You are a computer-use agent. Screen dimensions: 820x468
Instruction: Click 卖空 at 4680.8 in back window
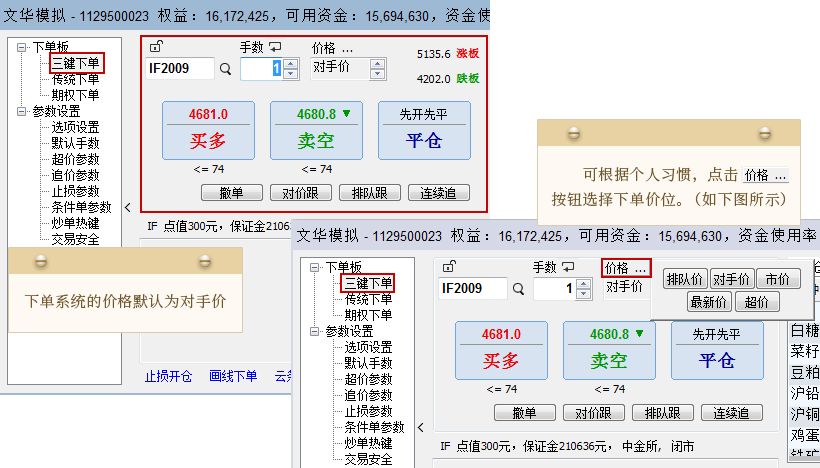click(316, 131)
